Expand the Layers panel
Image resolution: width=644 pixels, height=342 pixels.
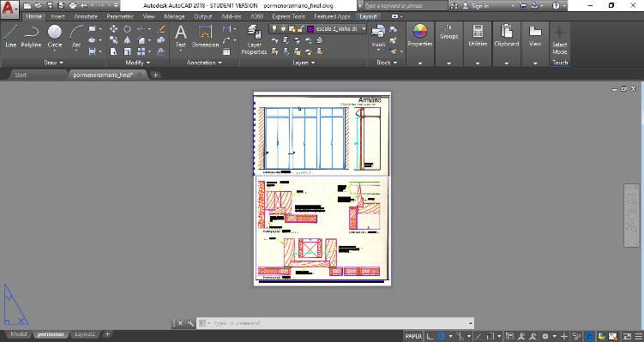304,63
